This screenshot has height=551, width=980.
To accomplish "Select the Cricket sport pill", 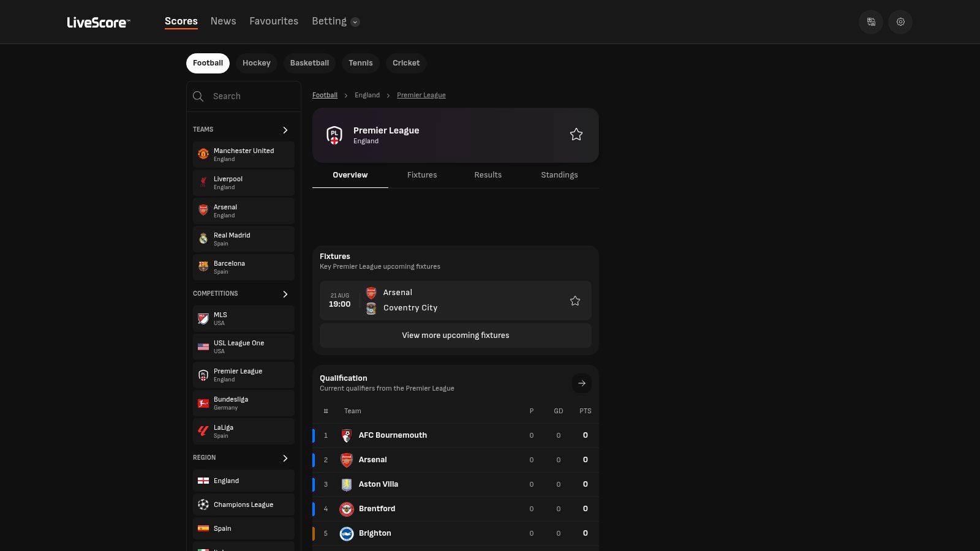I will (406, 63).
